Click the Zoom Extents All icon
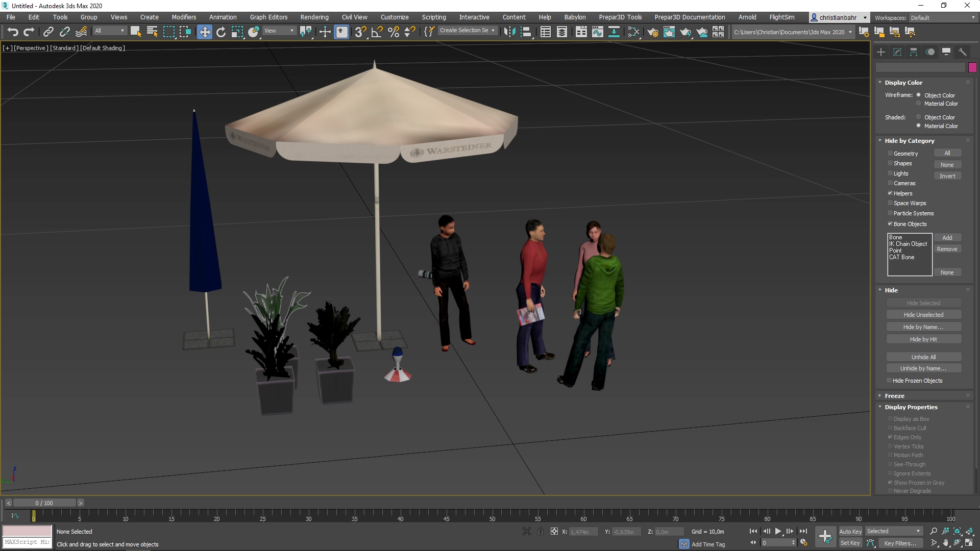 (x=969, y=532)
